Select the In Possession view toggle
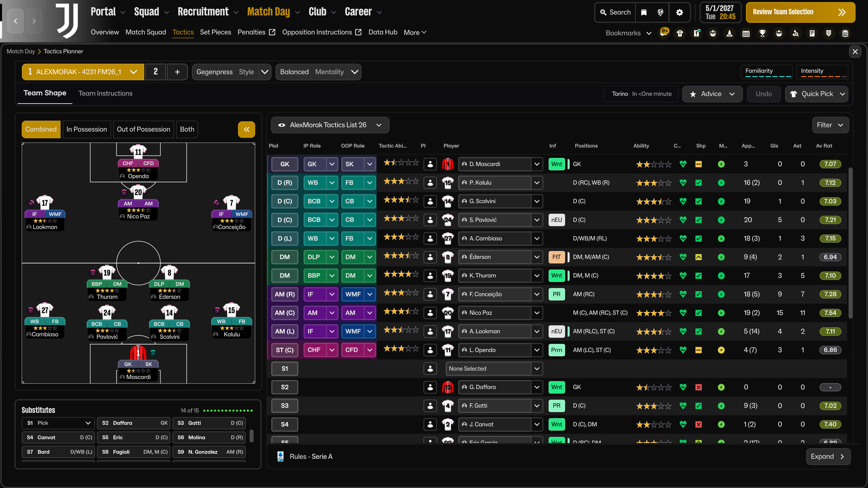Screen dimensions: 868x488 [x=87, y=129]
